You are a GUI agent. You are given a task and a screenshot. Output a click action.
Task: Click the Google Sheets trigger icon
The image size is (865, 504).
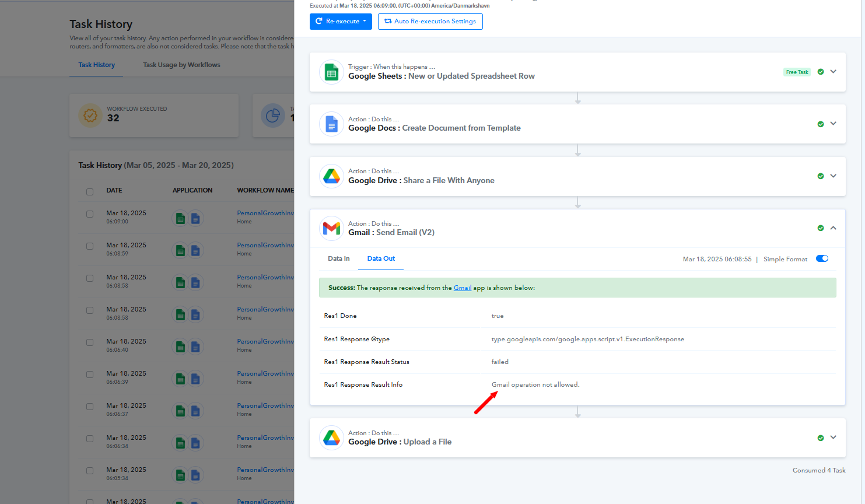331,72
